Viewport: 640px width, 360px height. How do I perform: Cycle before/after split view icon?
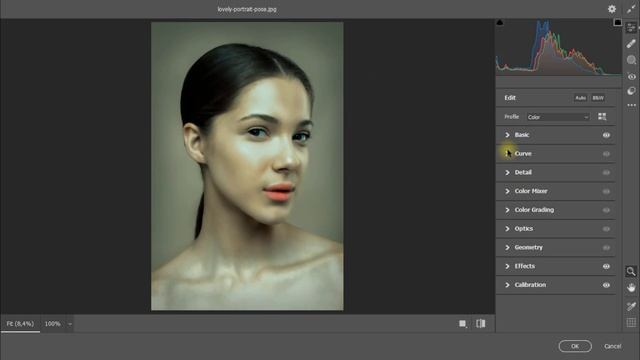480,323
